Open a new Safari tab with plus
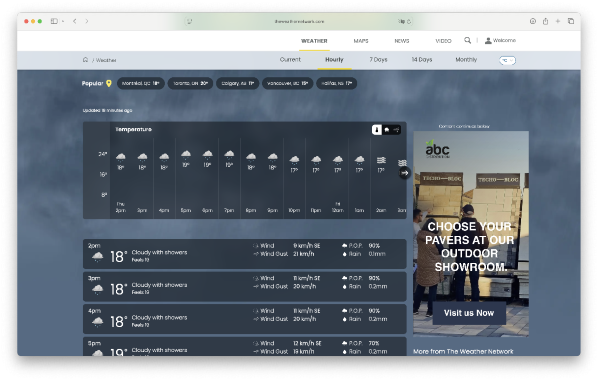 (x=558, y=21)
